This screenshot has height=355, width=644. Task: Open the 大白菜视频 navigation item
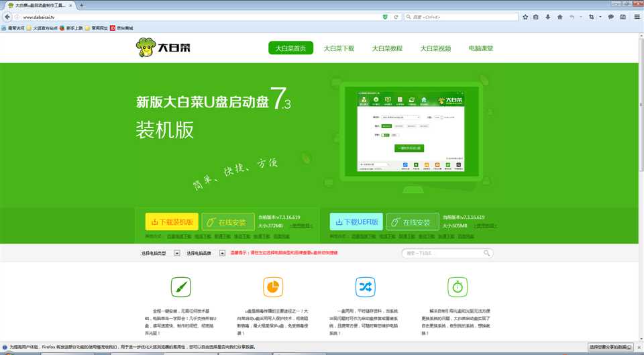pyautogui.click(x=435, y=48)
